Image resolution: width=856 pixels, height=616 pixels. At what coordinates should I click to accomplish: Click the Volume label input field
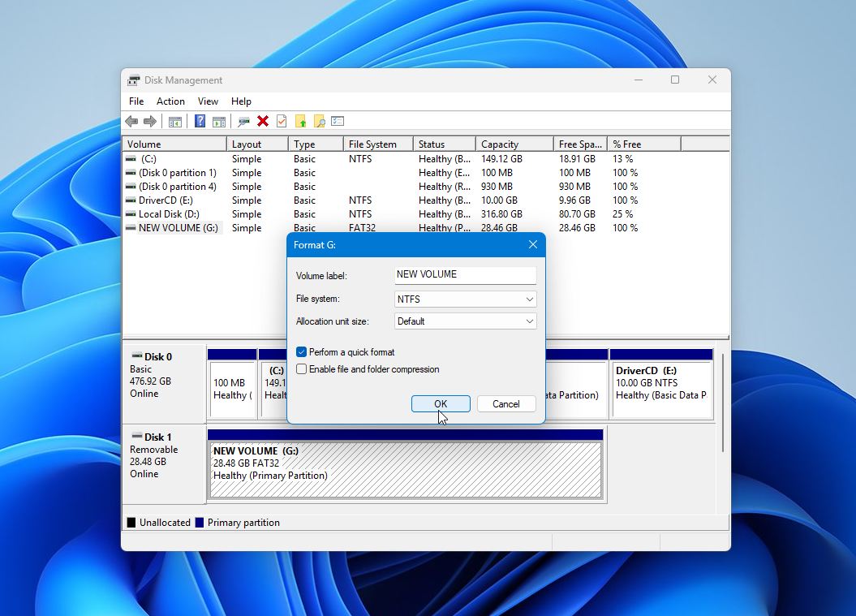(x=465, y=274)
